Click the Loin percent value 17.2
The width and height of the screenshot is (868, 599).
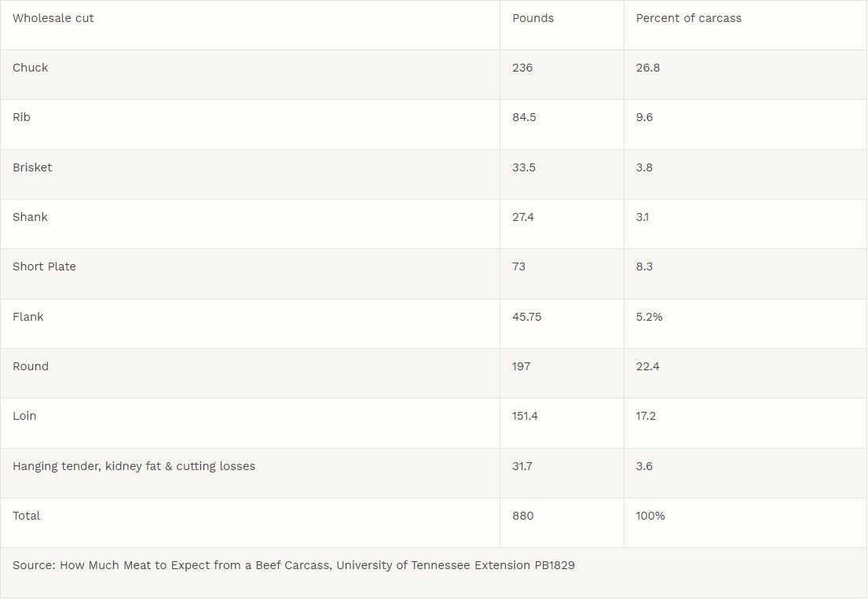click(x=646, y=416)
